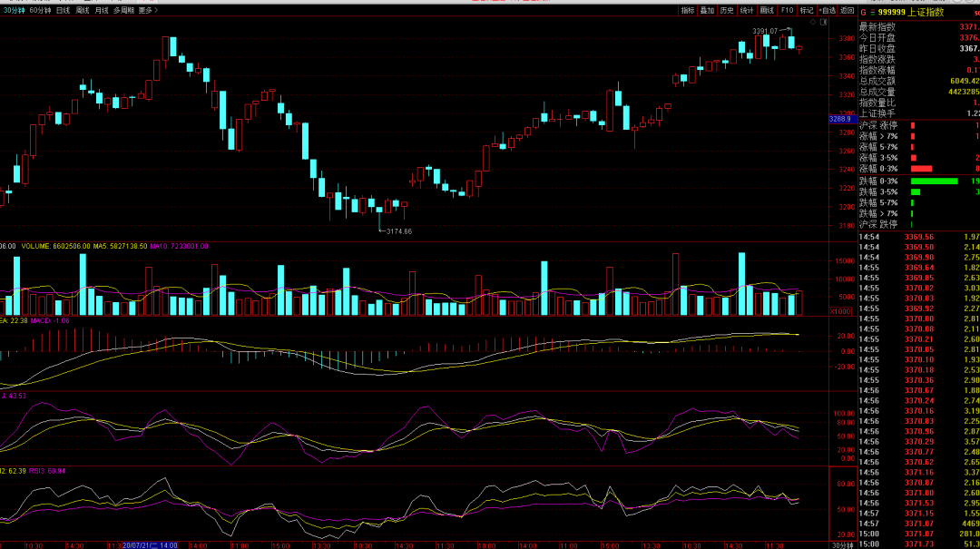
Task: Click the X1000 volume scale label
Action: pos(840,311)
